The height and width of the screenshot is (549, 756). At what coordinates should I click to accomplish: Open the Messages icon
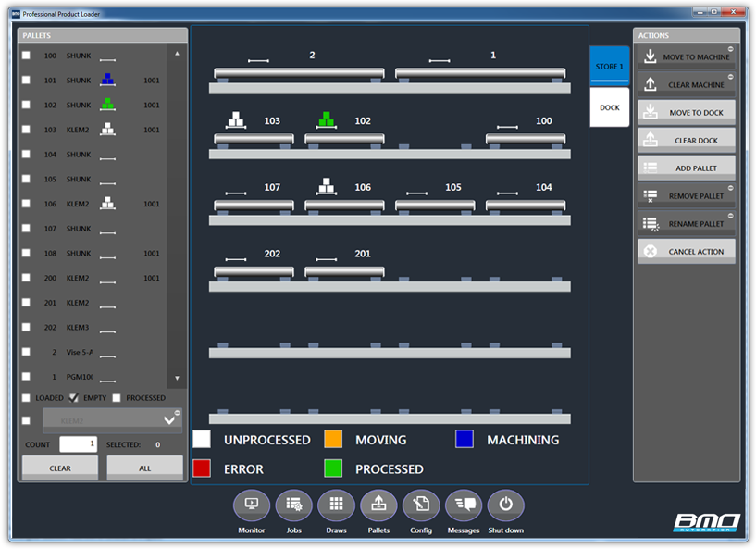(x=464, y=505)
